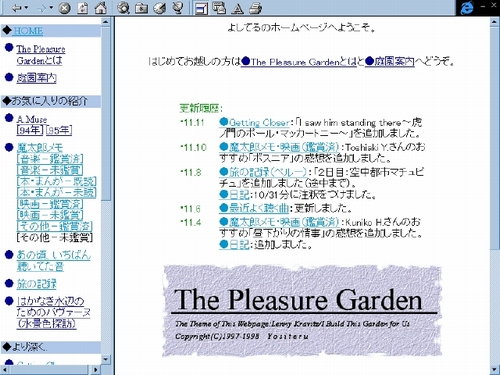The image size is (500, 375).
Task: Open the Getting Closer link from 11.11 update
Action: pyautogui.click(x=254, y=123)
